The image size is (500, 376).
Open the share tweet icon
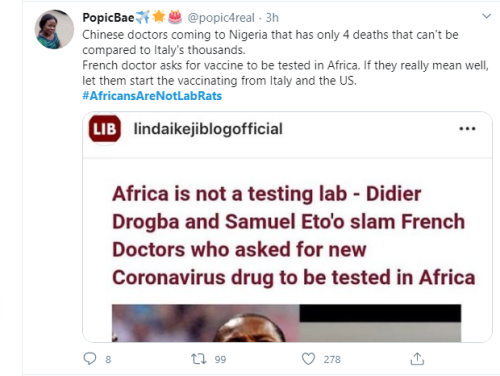(x=417, y=359)
